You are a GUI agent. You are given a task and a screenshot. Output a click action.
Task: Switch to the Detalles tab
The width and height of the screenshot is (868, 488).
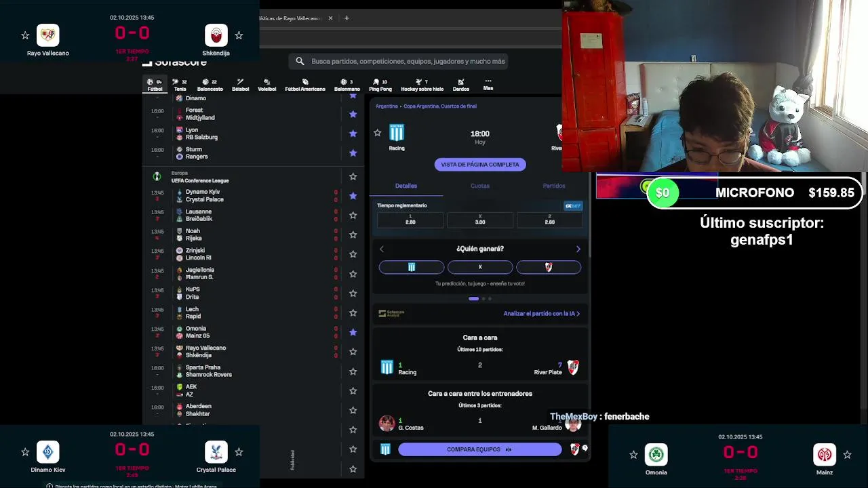coord(406,186)
